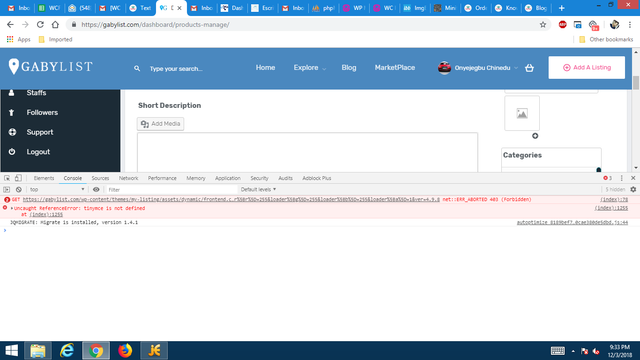This screenshot has height=360, width=640.
Task: Click the browser back arrow
Action: coord(10,24)
